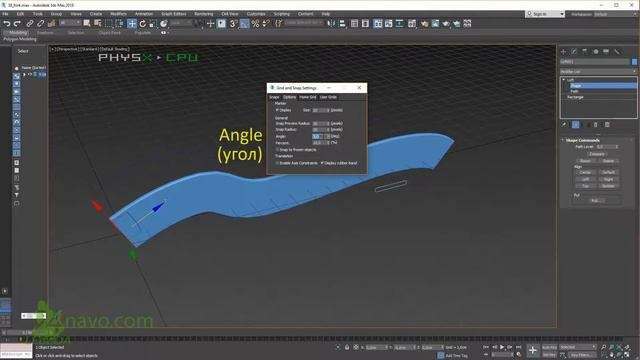Click the play animation button
Screen dimensions: 640x360
[x=502, y=347]
